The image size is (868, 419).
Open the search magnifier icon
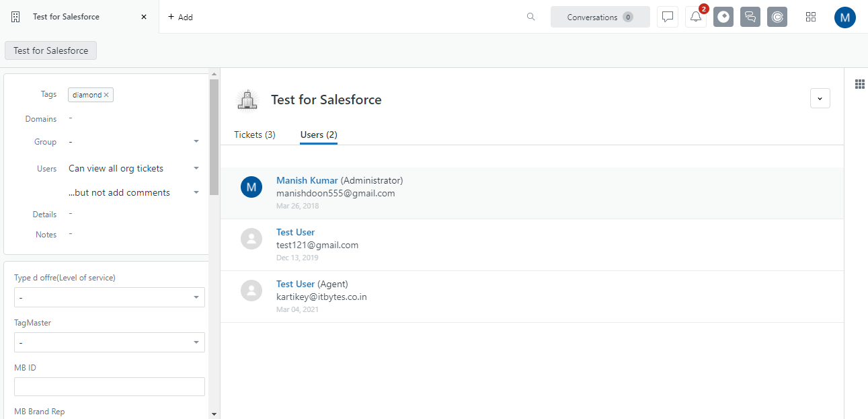(530, 17)
